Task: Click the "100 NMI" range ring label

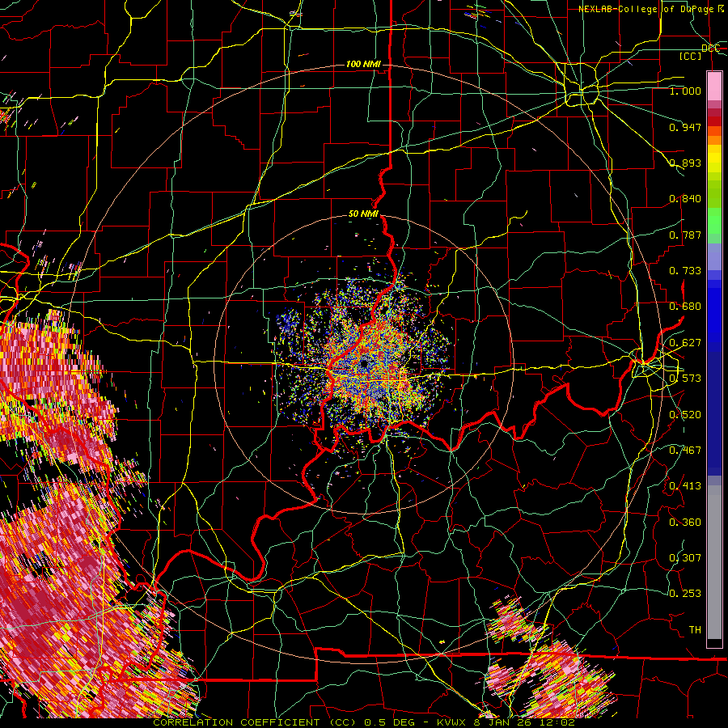Action: point(363,64)
